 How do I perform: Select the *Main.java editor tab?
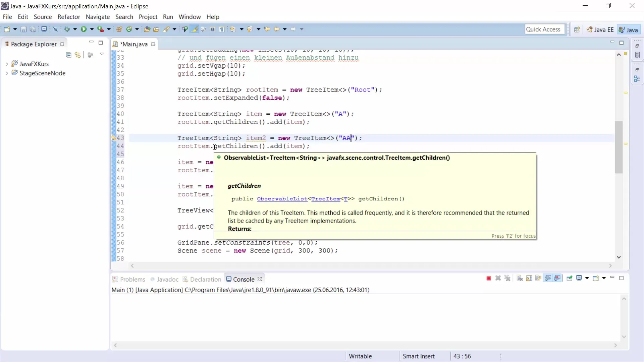pyautogui.click(x=133, y=44)
